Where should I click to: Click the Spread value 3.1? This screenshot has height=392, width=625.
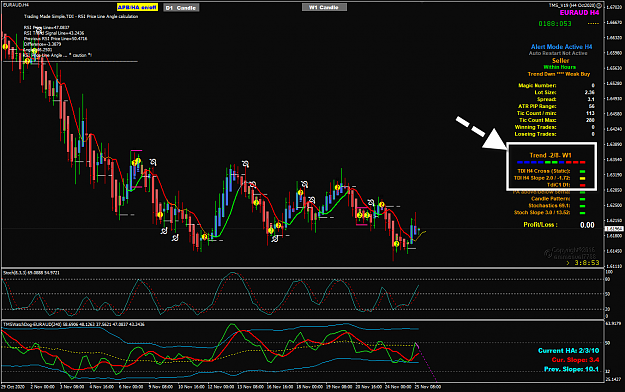591,99
